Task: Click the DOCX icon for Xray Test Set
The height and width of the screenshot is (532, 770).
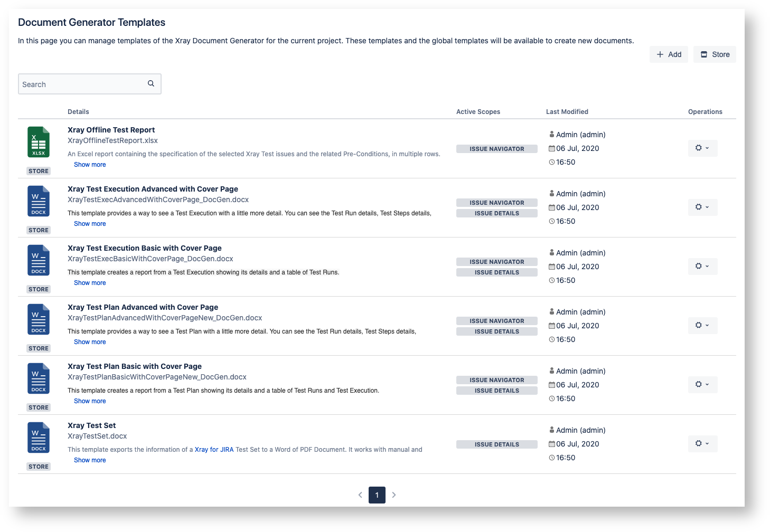Action: tap(39, 438)
